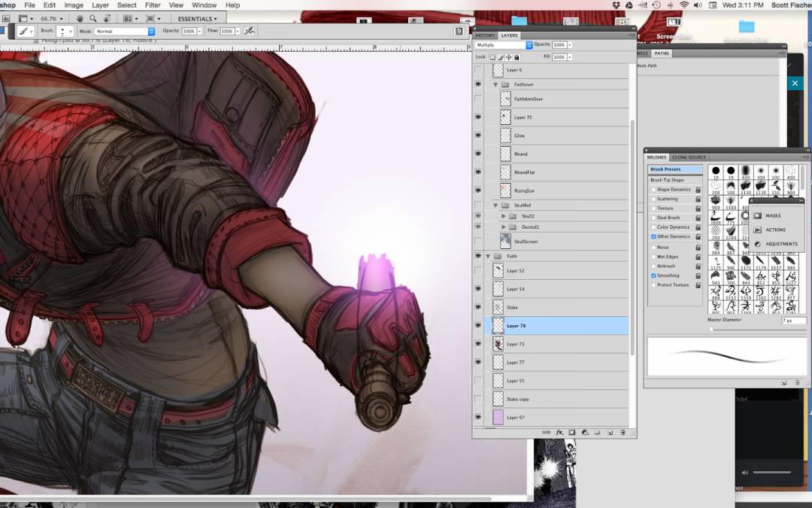The width and height of the screenshot is (812, 508).
Task: Expand the Dusted1 layer group
Action: click(503, 227)
